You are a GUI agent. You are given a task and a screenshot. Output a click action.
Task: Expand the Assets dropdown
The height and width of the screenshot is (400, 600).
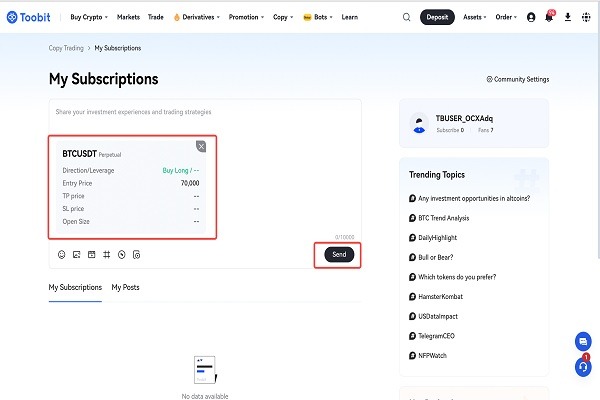tap(474, 17)
